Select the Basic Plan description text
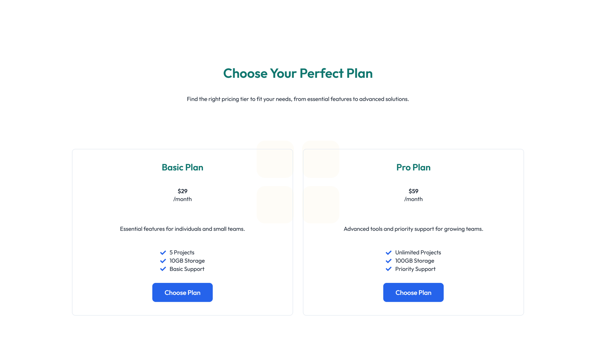Viewport: 596px width, 364px height. click(182, 229)
